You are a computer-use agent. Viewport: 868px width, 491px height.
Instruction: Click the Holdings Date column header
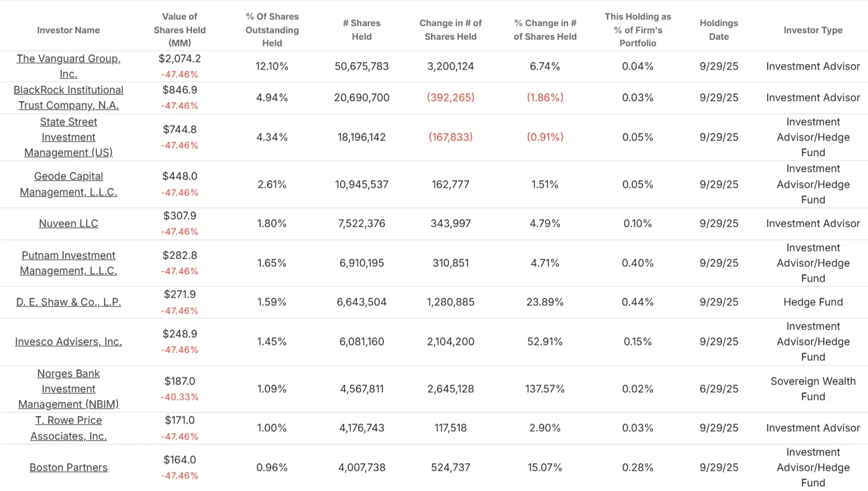click(719, 30)
